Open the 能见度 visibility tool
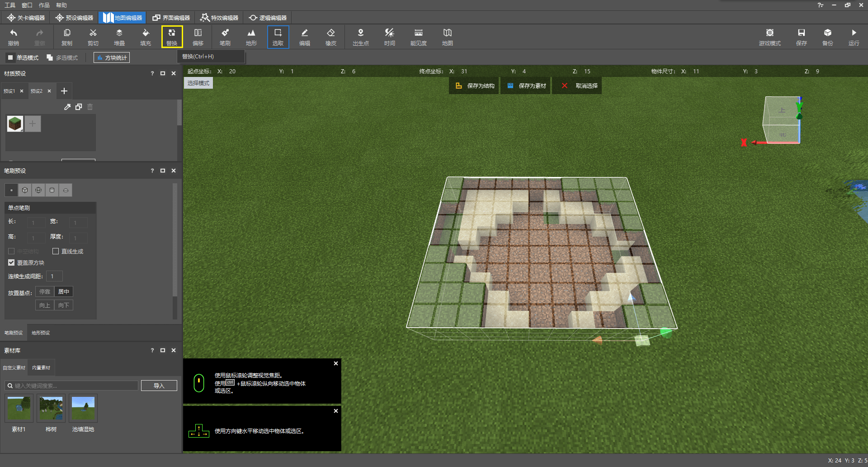Screen dimensions: 868x467 pos(418,37)
